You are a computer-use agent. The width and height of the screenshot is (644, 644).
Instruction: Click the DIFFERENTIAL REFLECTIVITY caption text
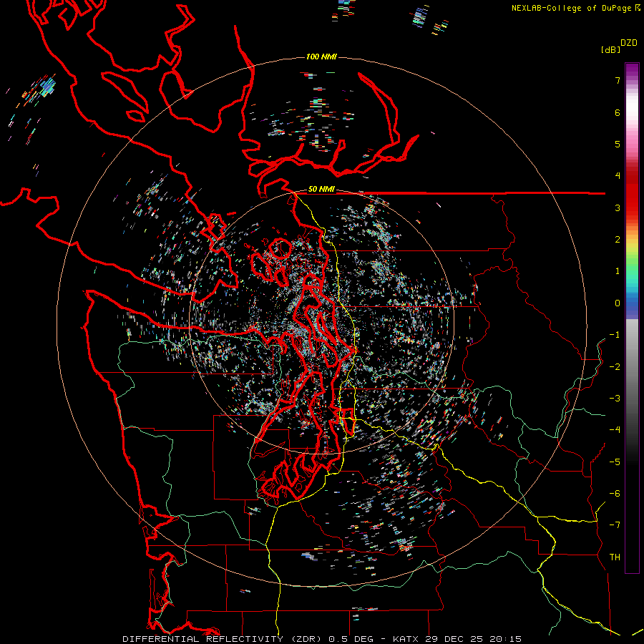click(203, 639)
